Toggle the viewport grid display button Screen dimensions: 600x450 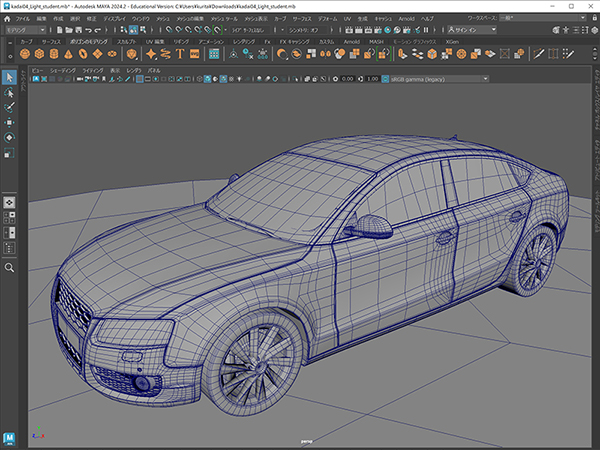point(140,79)
